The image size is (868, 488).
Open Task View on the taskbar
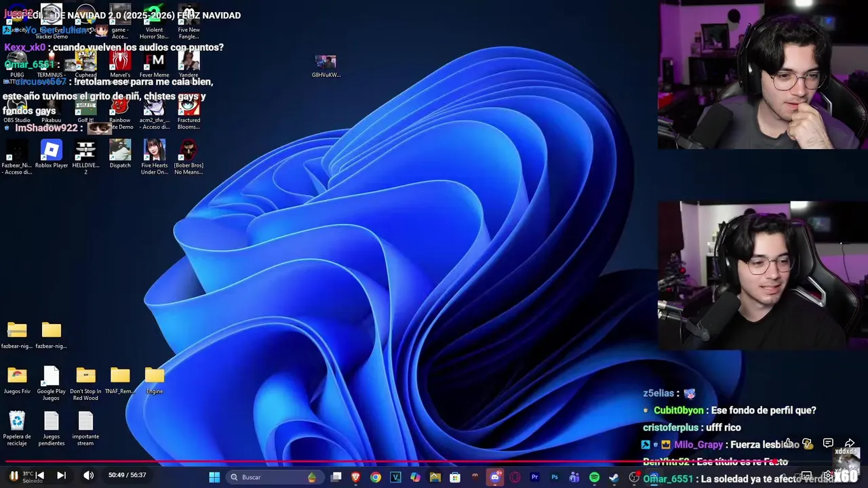(336, 477)
